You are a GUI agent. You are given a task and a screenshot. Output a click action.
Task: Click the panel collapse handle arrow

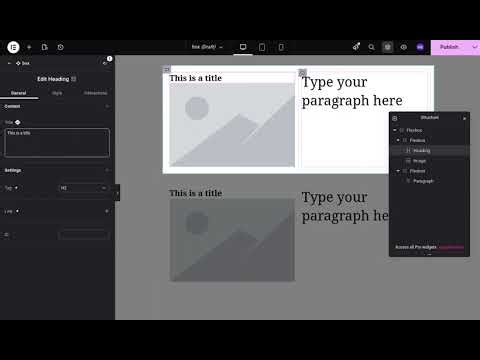(x=117, y=193)
